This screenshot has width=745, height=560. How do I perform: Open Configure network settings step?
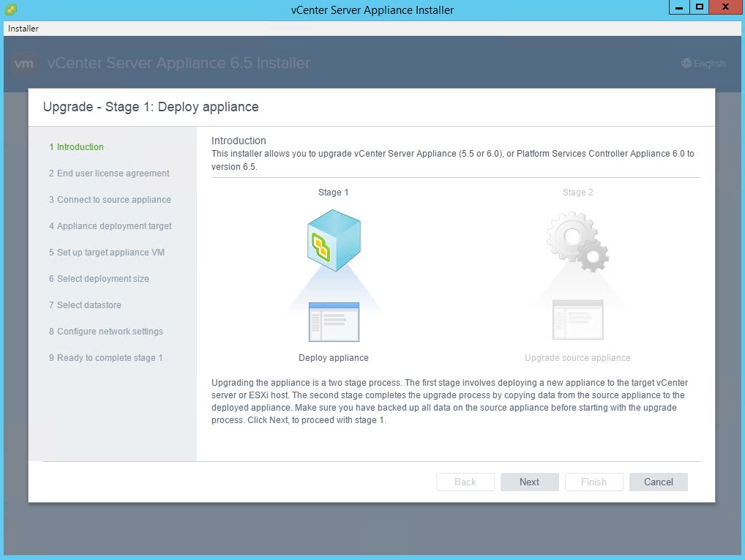coord(106,332)
